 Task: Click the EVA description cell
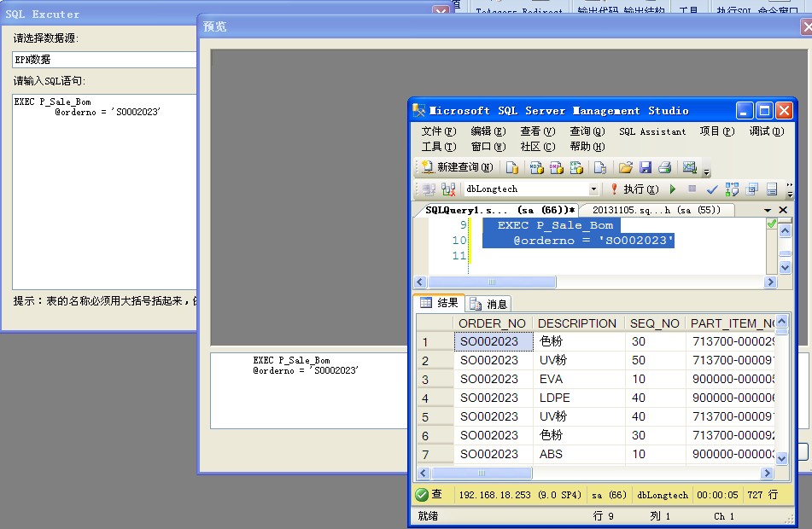(x=579, y=379)
